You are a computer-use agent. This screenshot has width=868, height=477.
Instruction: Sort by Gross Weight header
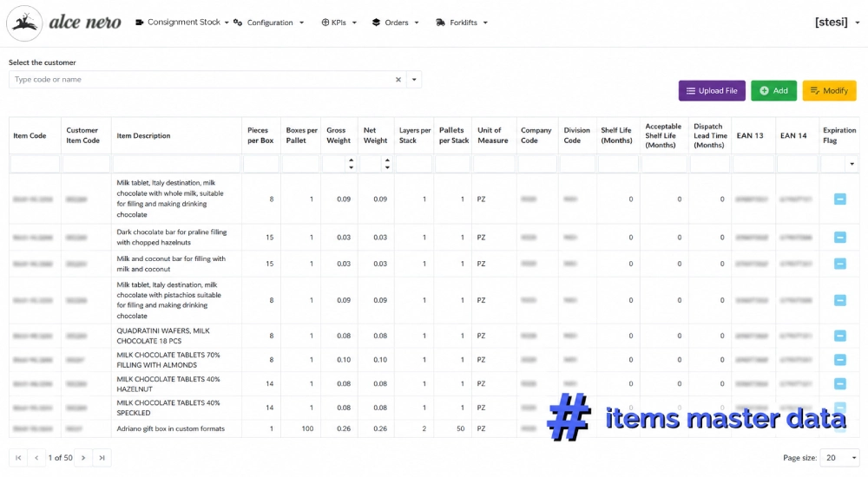point(339,135)
